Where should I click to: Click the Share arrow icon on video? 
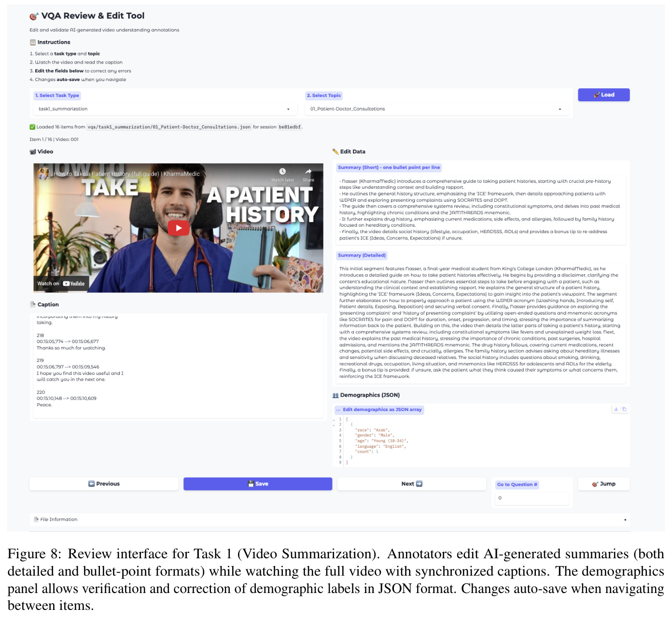308,172
